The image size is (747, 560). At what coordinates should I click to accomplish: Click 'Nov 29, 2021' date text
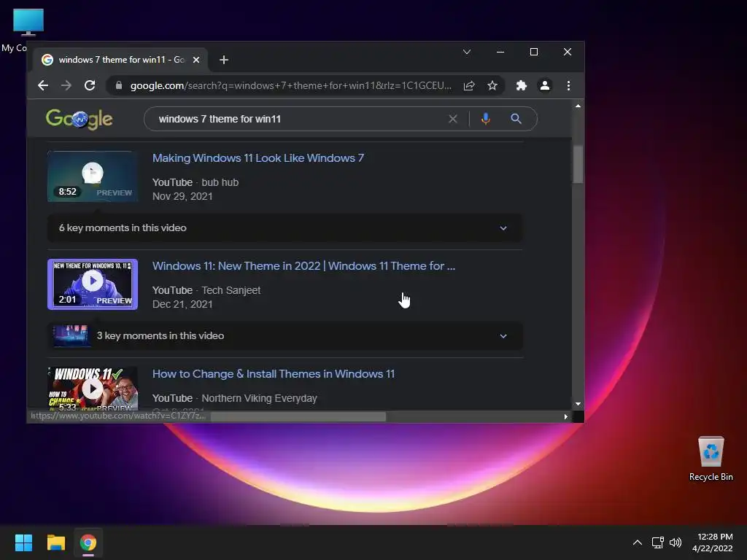(182, 196)
